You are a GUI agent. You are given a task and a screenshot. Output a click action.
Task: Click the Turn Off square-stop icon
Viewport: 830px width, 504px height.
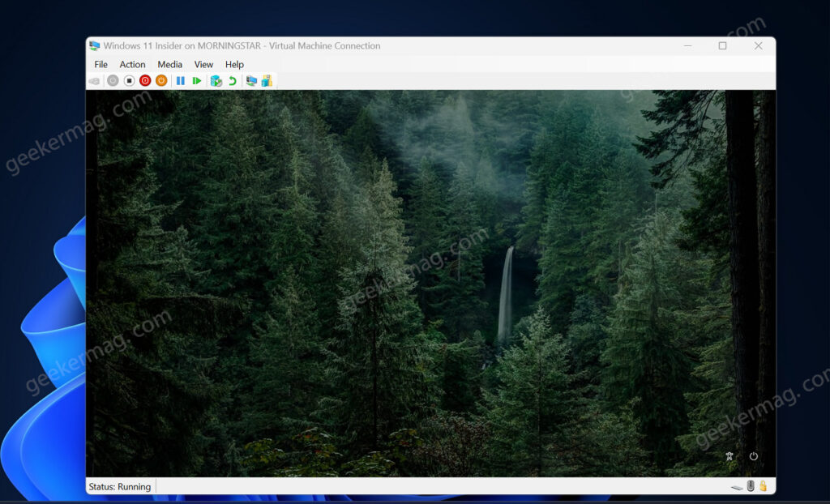(129, 80)
